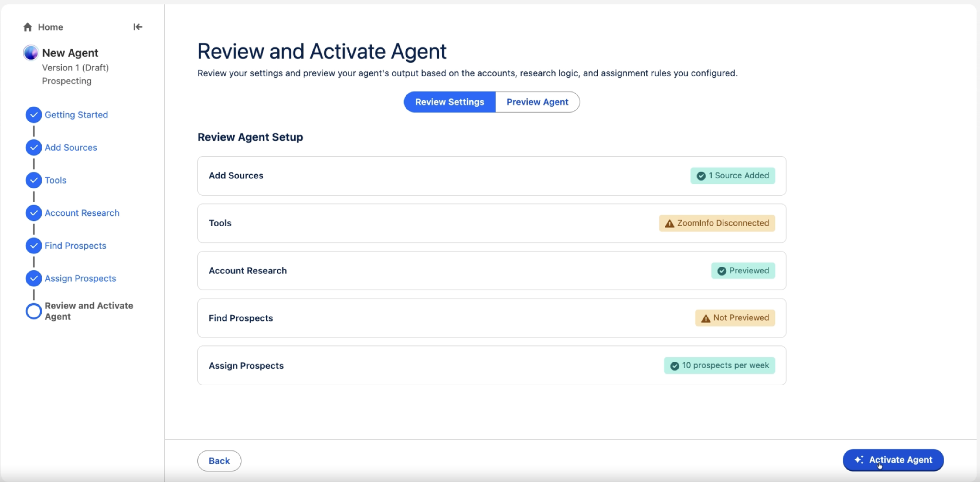Click the Version 1 (Draft) label
The height and width of the screenshot is (482, 980).
coord(75,68)
